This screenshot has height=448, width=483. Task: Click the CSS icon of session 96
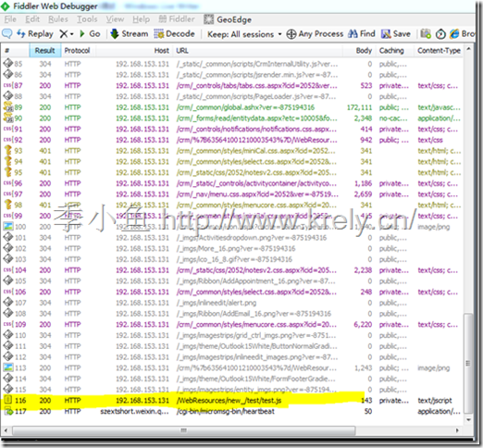[x=7, y=183]
